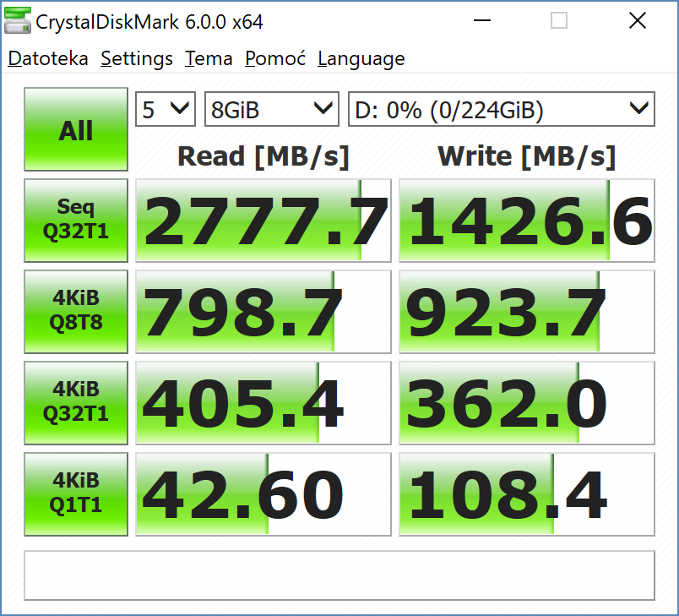
Task: Open the Tema menu
Action: 209,59
